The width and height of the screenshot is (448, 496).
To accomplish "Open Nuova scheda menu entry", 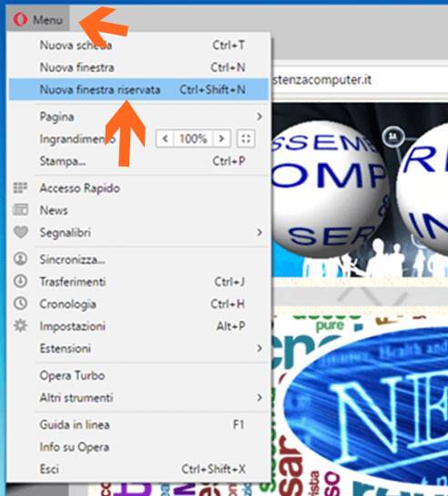I will (x=138, y=46).
